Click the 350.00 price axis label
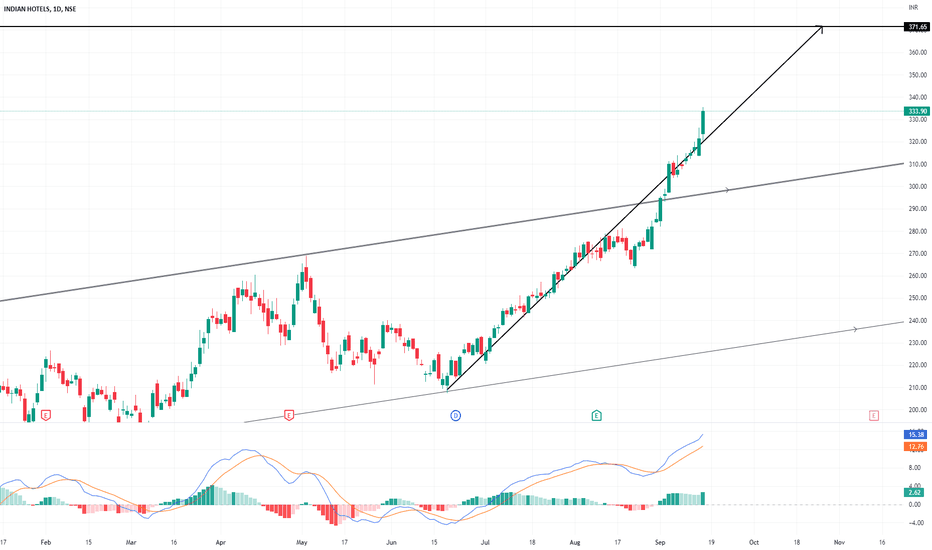 (x=918, y=75)
